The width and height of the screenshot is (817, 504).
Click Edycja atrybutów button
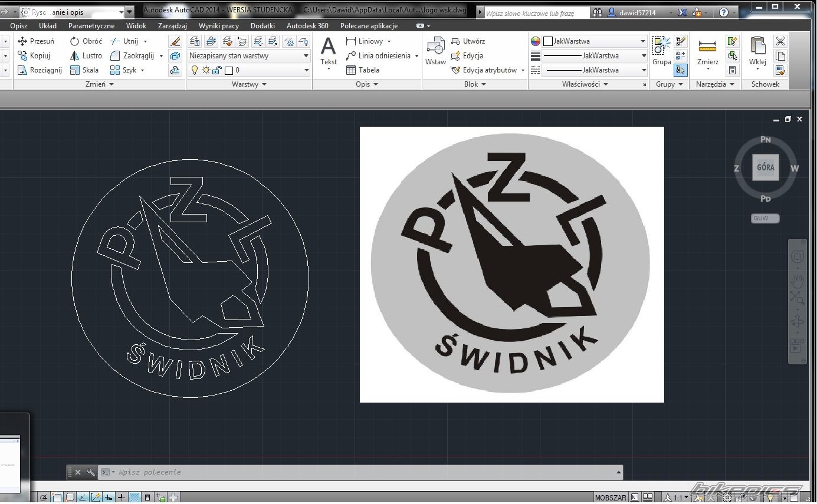point(488,70)
